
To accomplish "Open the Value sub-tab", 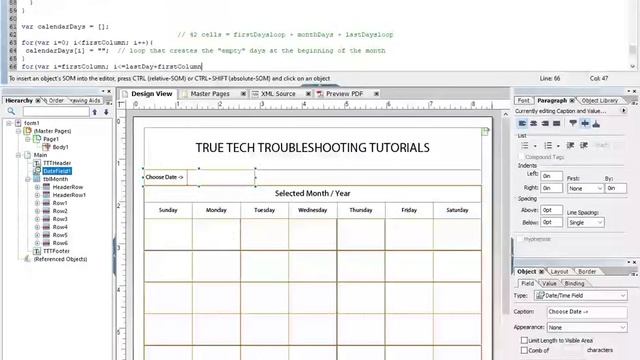I will coord(549,283).
